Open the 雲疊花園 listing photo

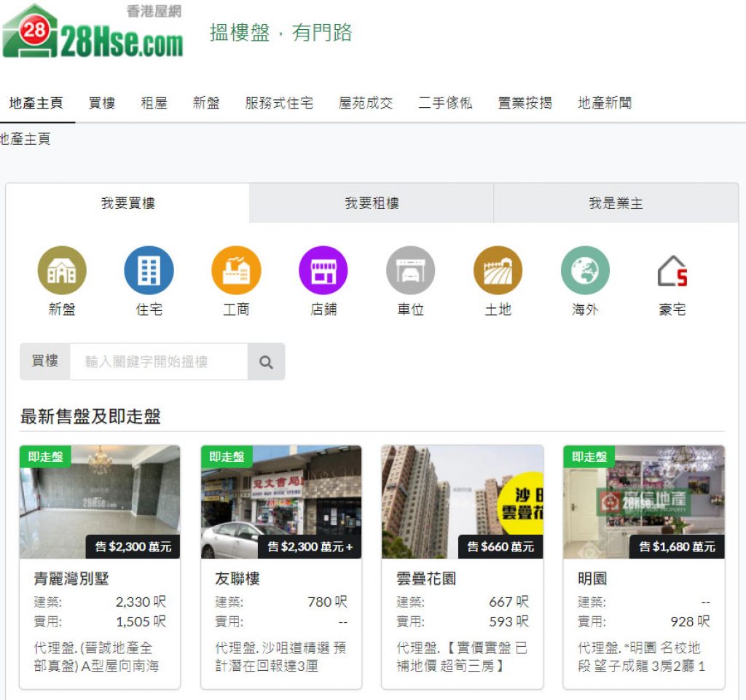coord(463,502)
